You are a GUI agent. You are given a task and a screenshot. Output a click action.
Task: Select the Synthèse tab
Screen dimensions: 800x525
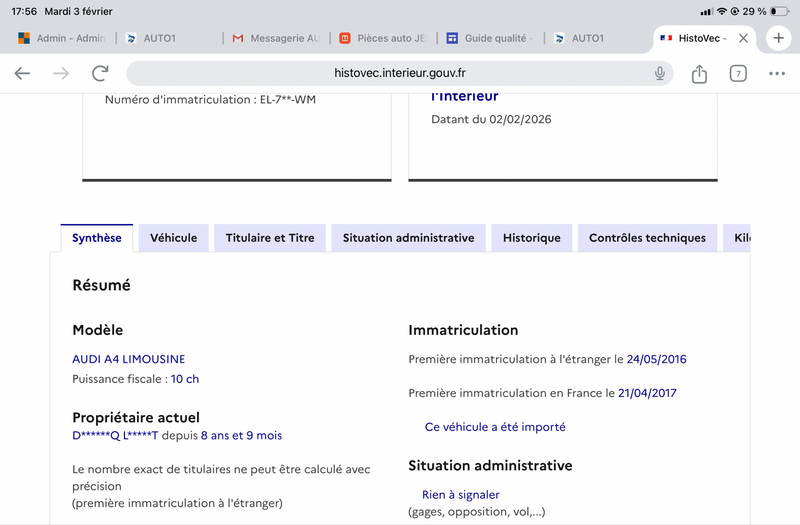point(97,238)
